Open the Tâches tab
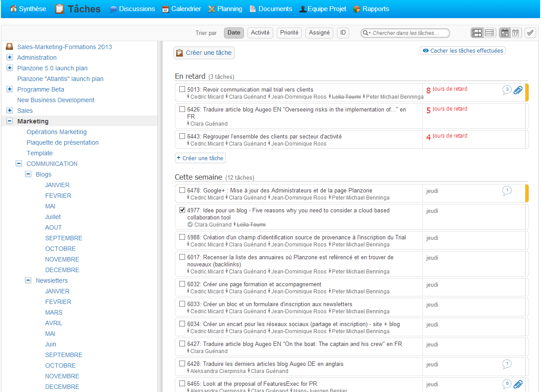 (78, 9)
